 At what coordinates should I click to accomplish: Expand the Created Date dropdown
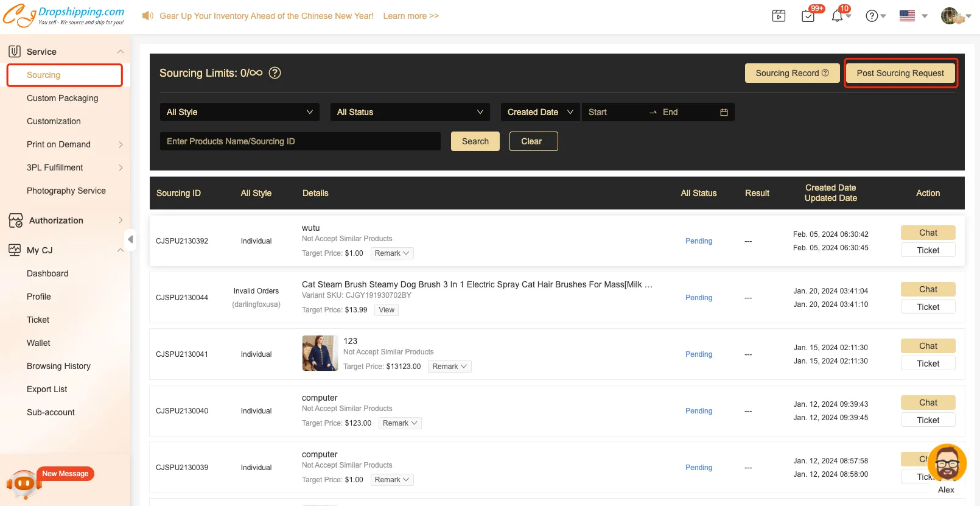click(x=540, y=112)
